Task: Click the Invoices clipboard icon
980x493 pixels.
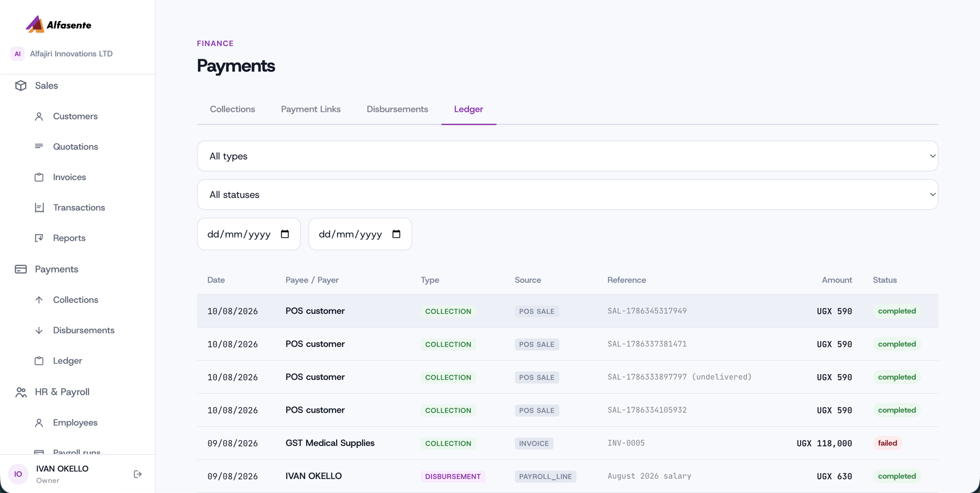Action: 39,177
